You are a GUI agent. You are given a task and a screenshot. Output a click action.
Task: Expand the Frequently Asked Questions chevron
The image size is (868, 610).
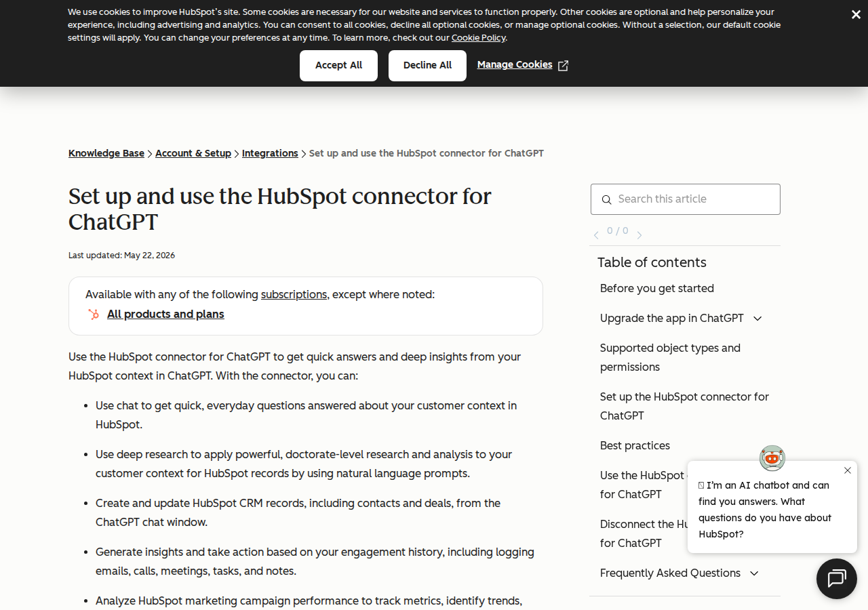[x=754, y=573]
